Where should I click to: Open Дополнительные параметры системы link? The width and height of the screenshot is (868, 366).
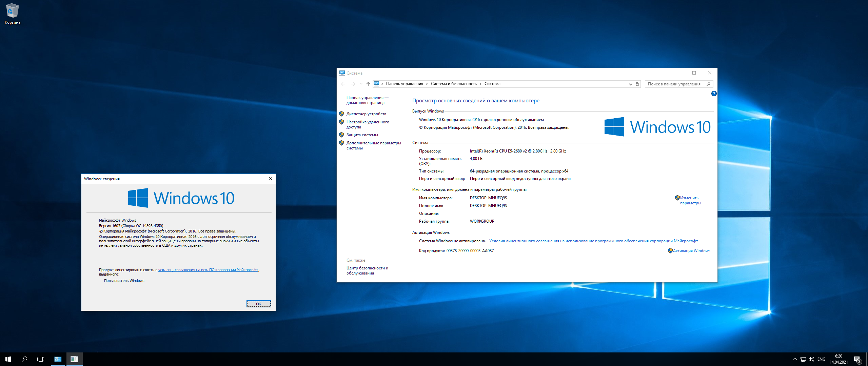(374, 145)
